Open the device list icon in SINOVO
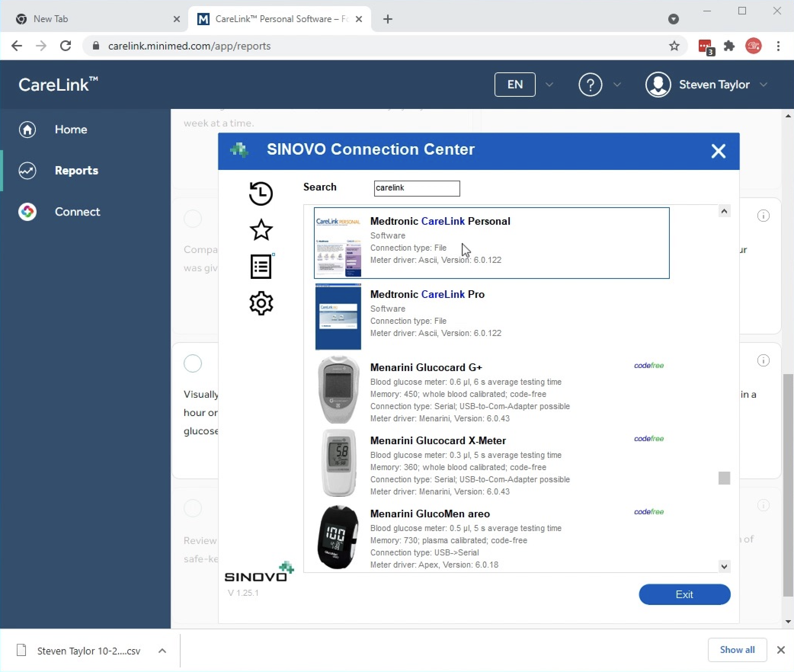Image resolution: width=794 pixels, height=672 pixels. pos(262,266)
